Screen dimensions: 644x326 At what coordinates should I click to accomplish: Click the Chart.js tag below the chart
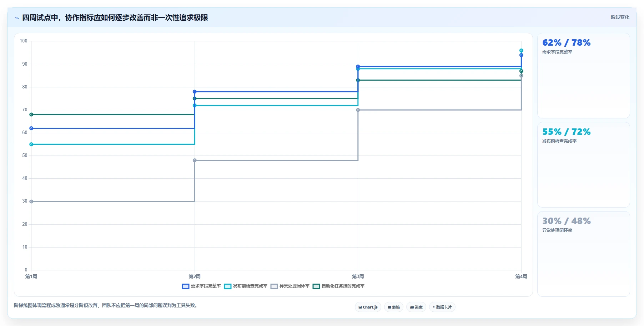(368, 307)
